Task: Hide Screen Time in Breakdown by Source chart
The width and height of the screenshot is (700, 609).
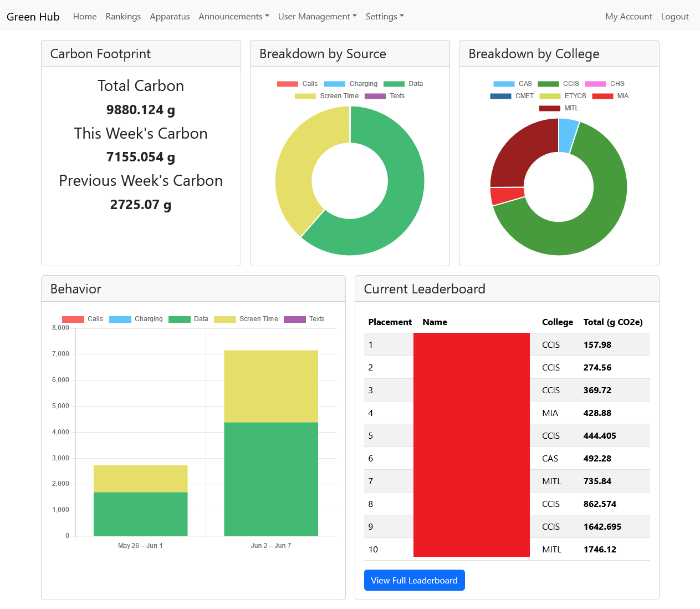Action: (x=327, y=96)
